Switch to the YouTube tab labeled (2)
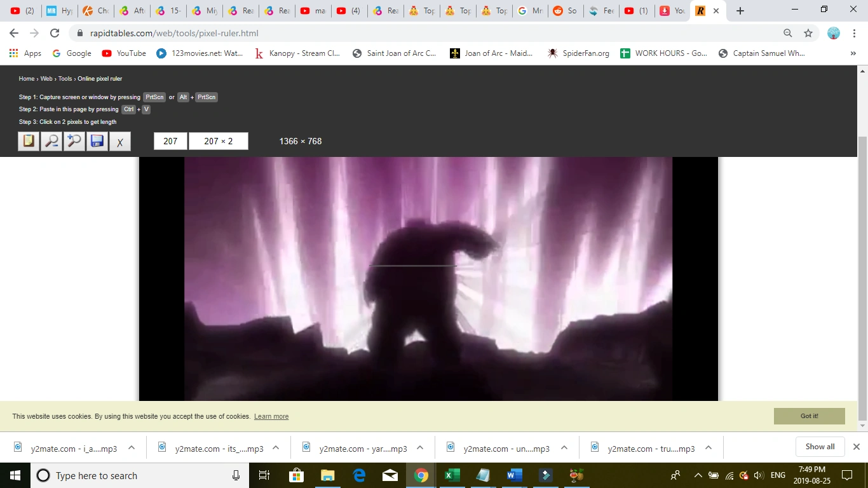 [23, 11]
